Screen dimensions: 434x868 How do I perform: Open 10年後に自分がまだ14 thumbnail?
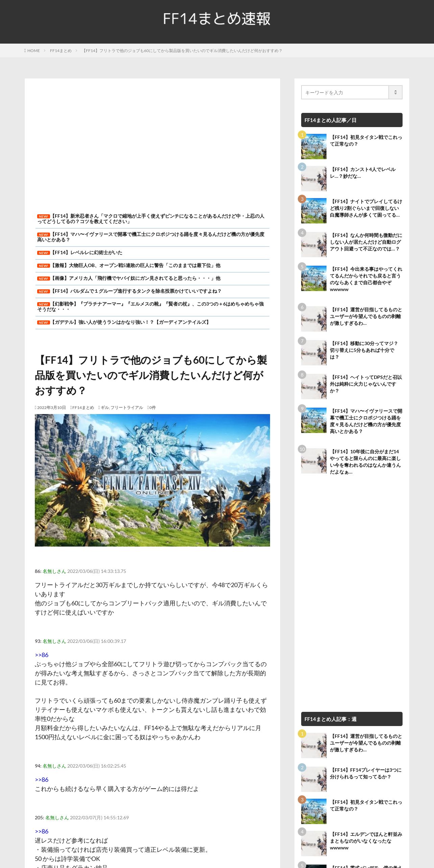tap(314, 461)
